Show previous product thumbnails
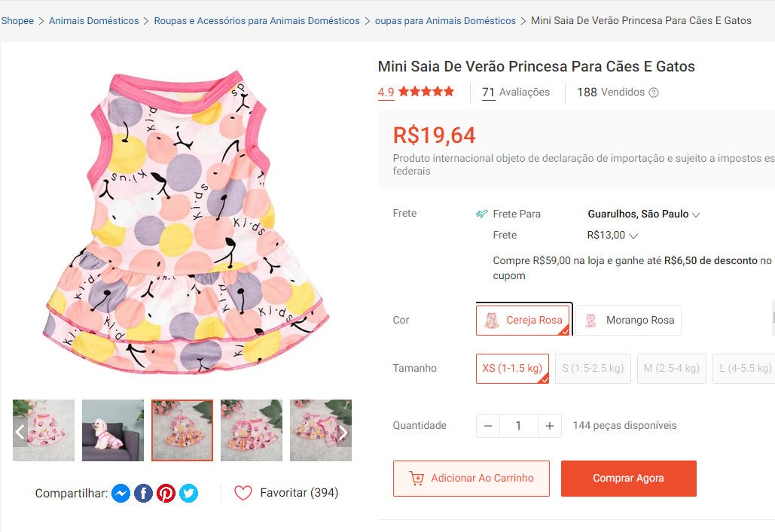775x532 pixels. click(x=20, y=432)
